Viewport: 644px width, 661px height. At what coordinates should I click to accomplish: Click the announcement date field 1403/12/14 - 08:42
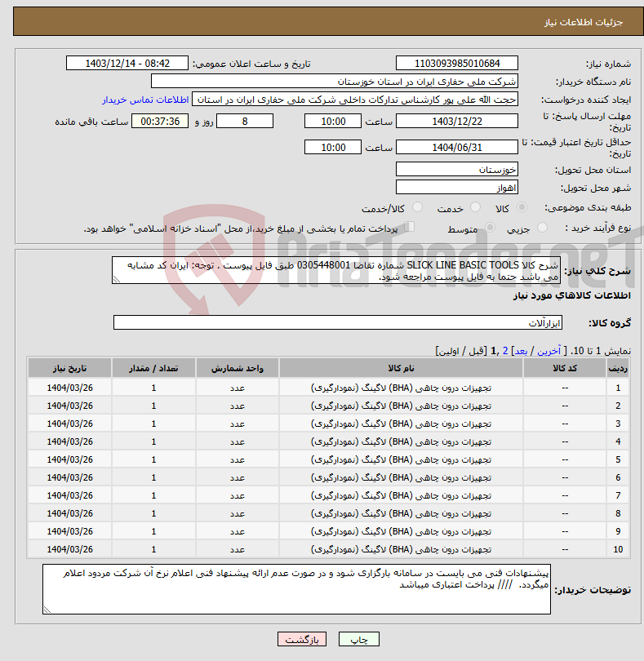coord(127,63)
